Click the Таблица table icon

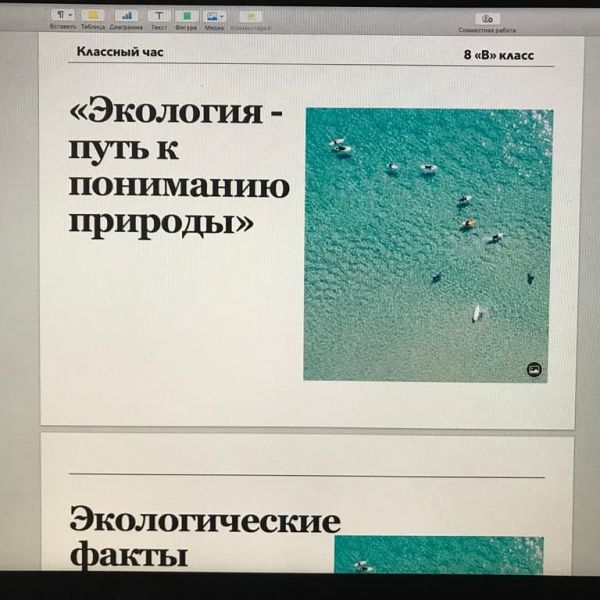click(x=93, y=16)
